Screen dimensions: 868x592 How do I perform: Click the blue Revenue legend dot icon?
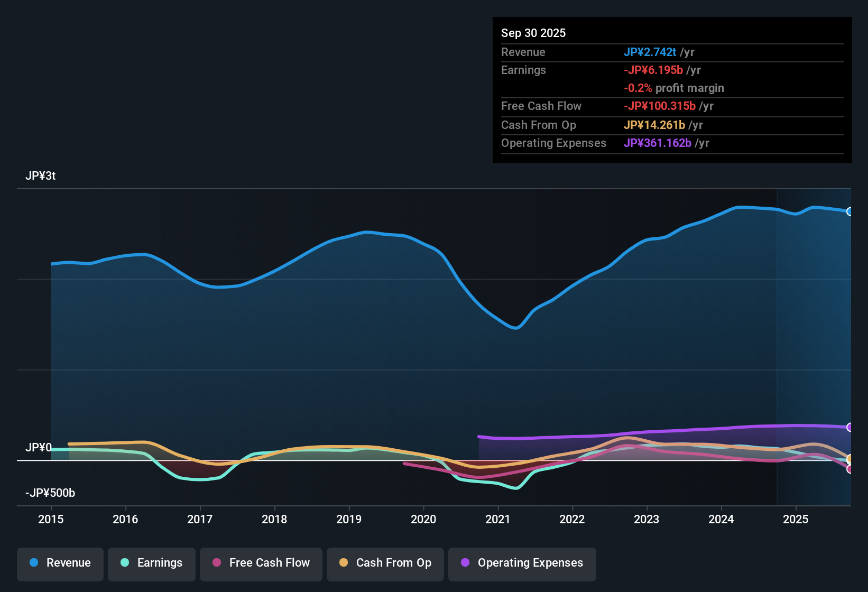pos(34,563)
